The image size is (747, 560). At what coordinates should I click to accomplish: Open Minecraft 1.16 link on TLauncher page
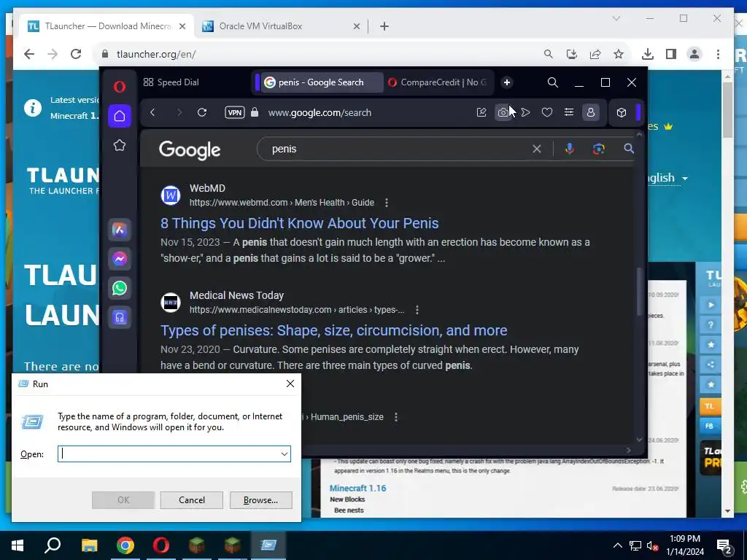click(357, 488)
